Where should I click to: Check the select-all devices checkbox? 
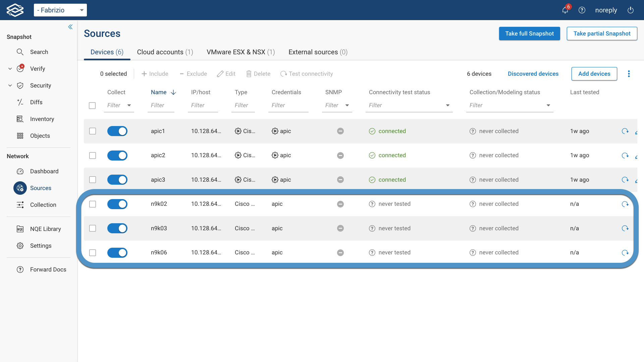[x=92, y=105]
